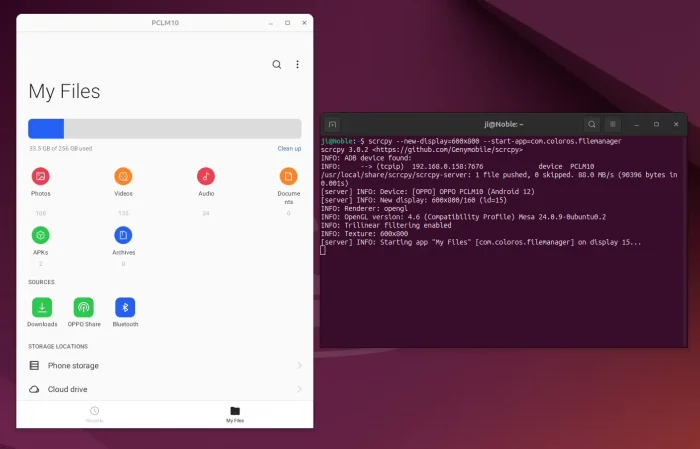Click the terminal cursor prompt
Image resolution: width=700 pixels, height=449 pixels.
click(x=323, y=251)
